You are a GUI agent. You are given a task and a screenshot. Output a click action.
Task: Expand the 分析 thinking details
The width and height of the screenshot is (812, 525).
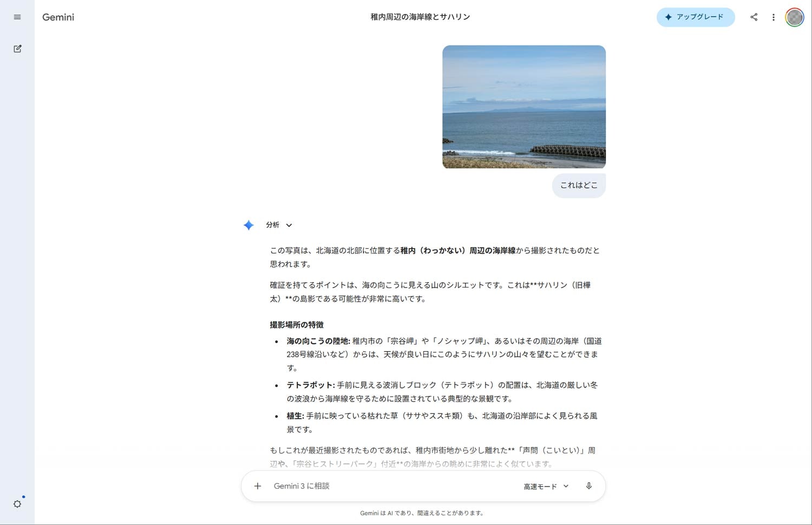click(x=289, y=225)
